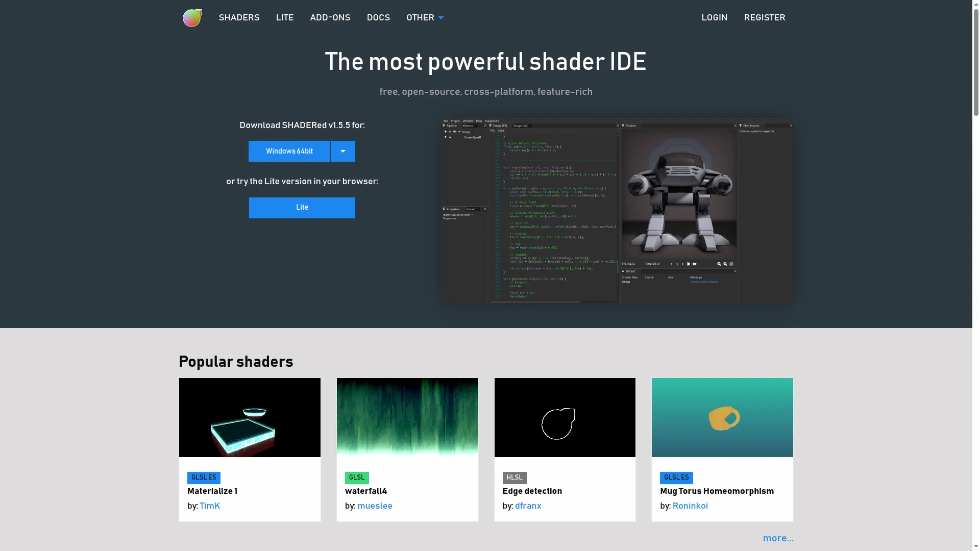Click the scrollbar down arrow

coord(976,547)
